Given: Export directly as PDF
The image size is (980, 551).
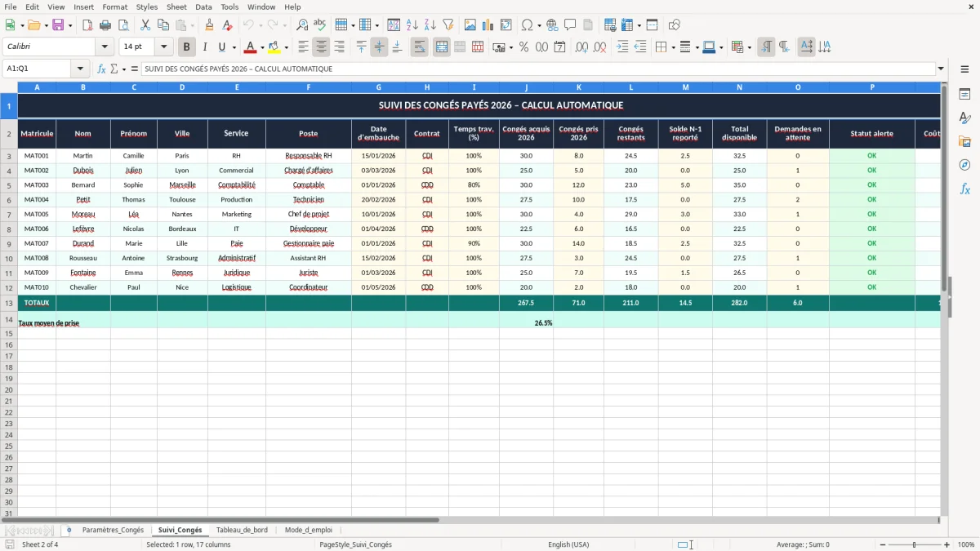Looking at the screenshot, I should click(x=87, y=25).
